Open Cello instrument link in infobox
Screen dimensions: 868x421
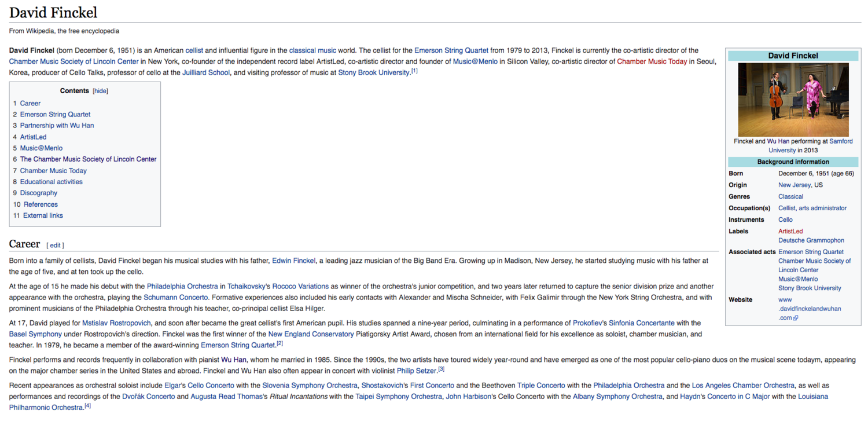(x=785, y=220)
